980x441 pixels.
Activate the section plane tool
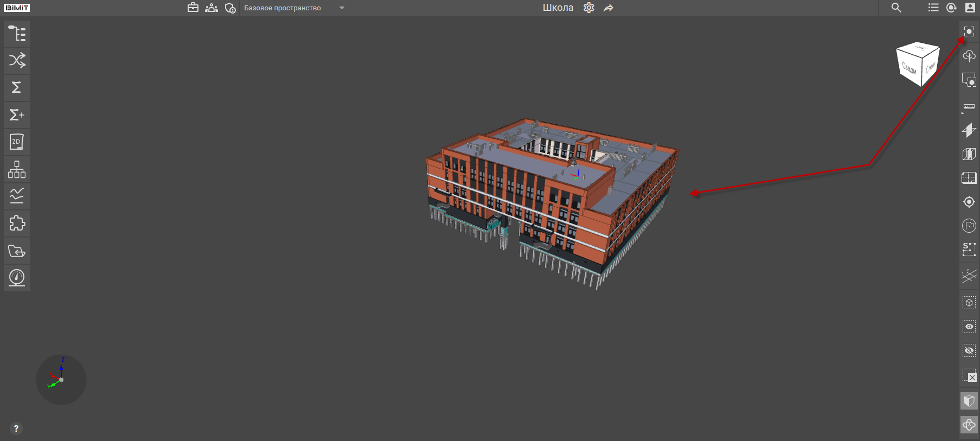tap(969, 130)
